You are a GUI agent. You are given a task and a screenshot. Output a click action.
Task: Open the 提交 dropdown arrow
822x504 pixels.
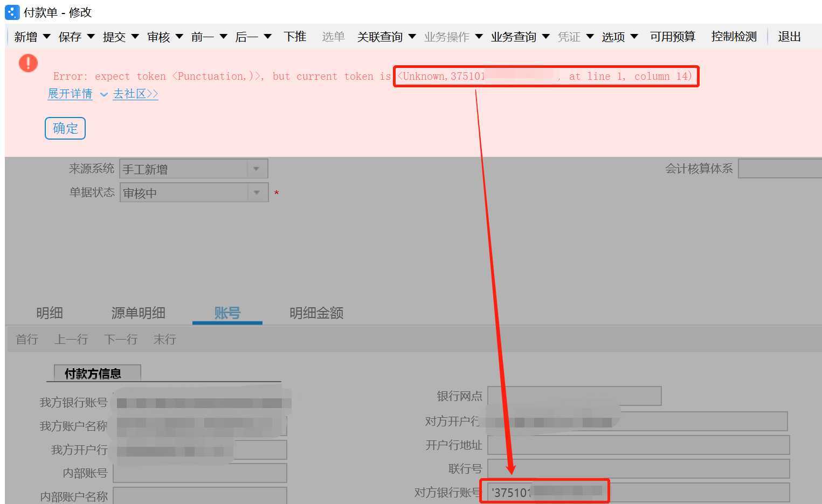135,37
